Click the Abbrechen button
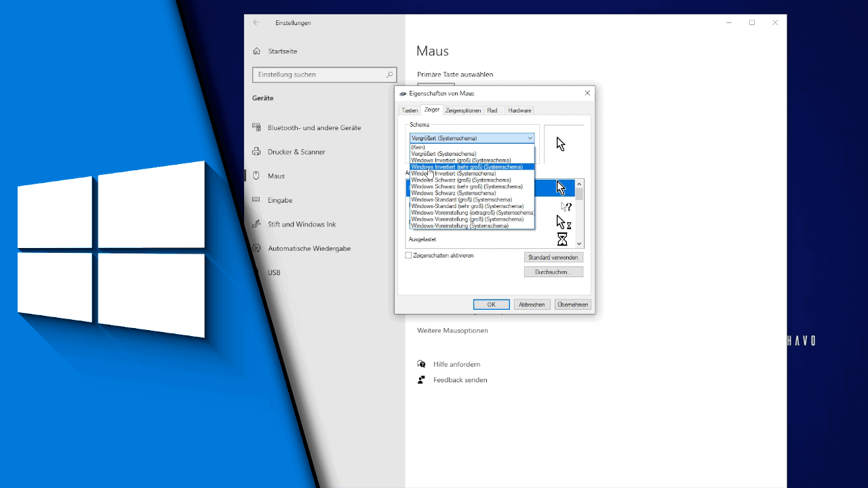Viewport: 868px width, 488px height. point(532,304)
